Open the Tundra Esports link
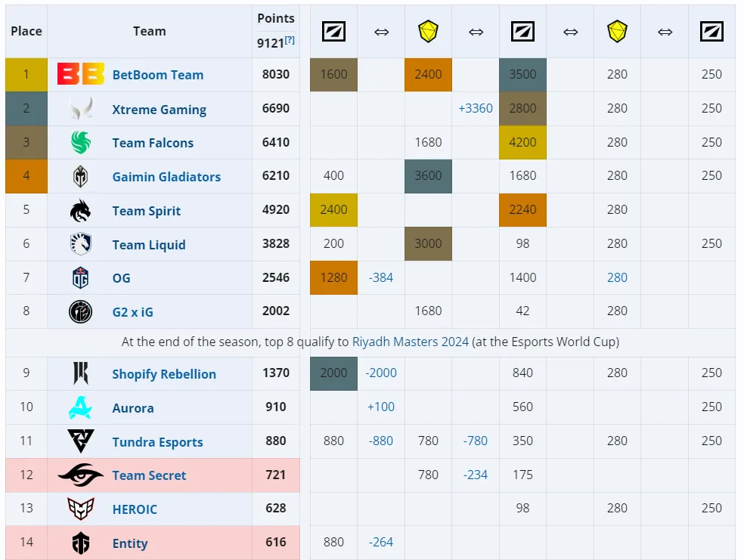The height and width of the screenshot is (560, 744). point(157,442)
